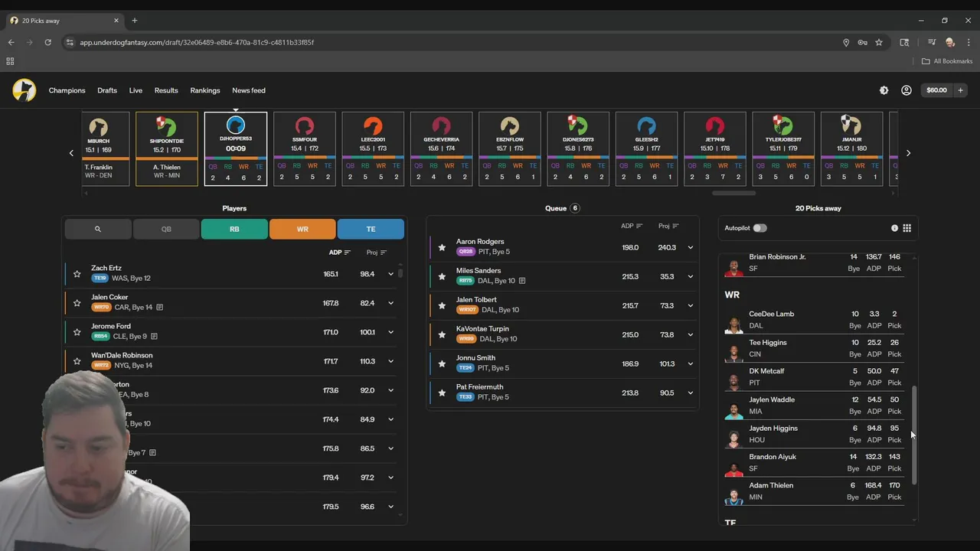Select SSMFOUR drafter card

(305, 149)
